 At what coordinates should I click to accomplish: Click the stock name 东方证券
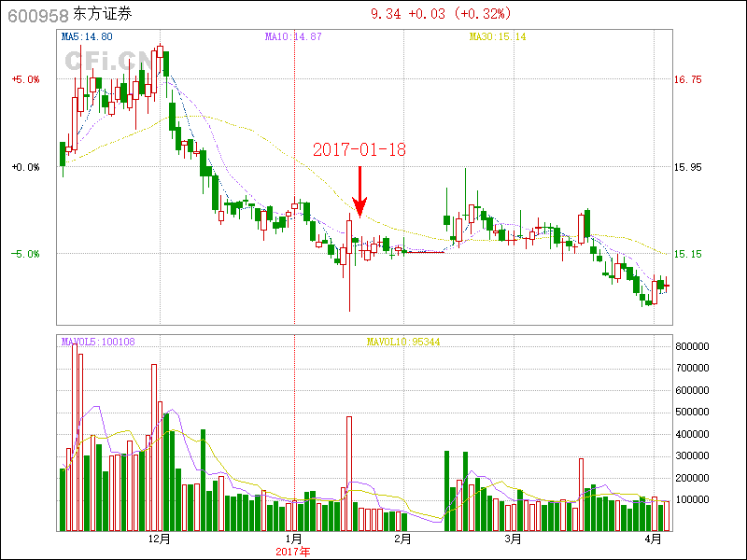[103, 14]
